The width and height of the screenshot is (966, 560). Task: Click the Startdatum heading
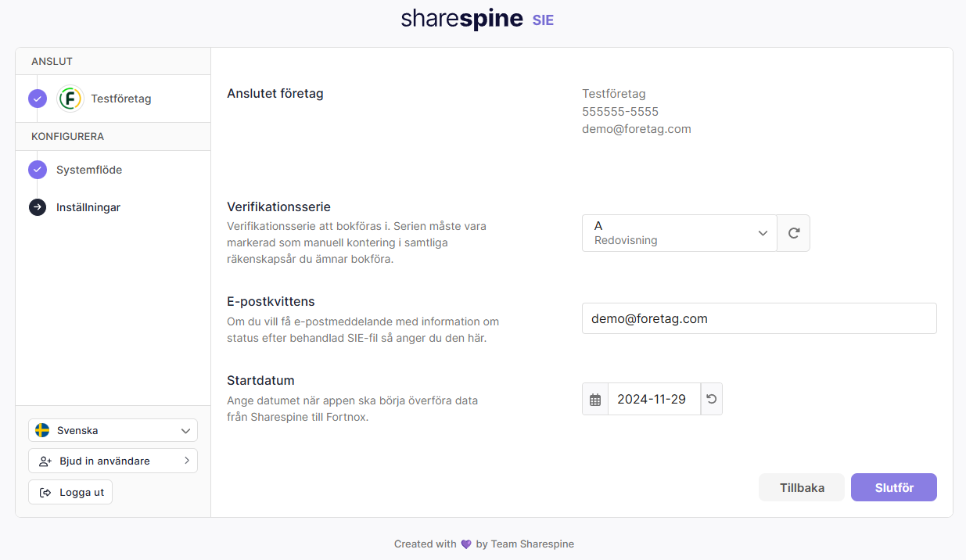(260, 381)
